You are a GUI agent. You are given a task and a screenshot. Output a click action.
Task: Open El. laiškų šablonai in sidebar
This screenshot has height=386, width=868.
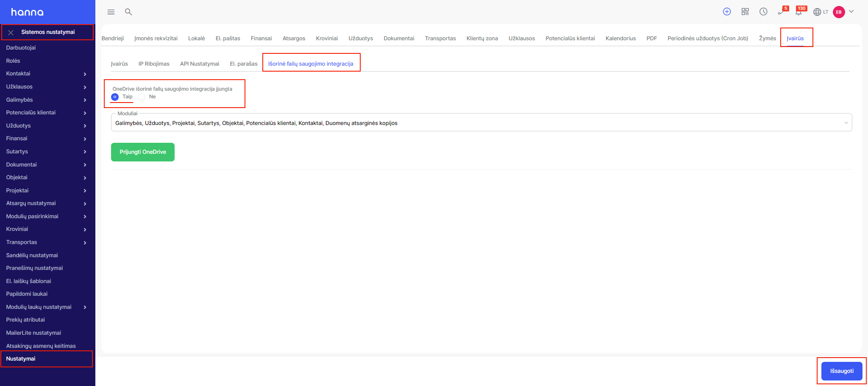coord(28,281)
